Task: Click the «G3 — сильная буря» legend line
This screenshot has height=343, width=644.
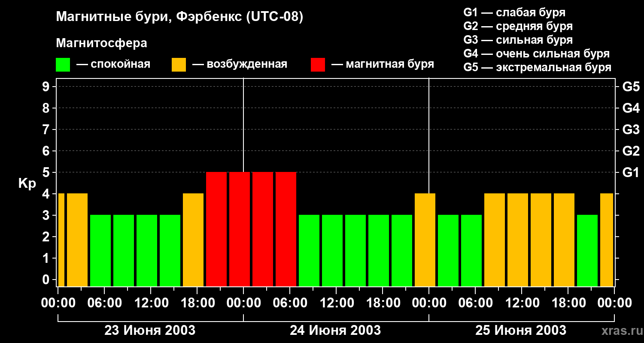Action: click(x=518, y=40)
